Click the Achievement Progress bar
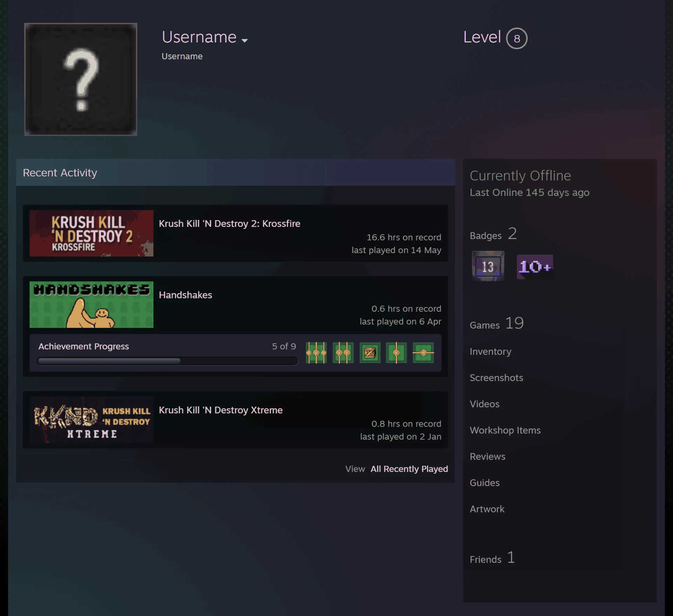 pos(167,361)
